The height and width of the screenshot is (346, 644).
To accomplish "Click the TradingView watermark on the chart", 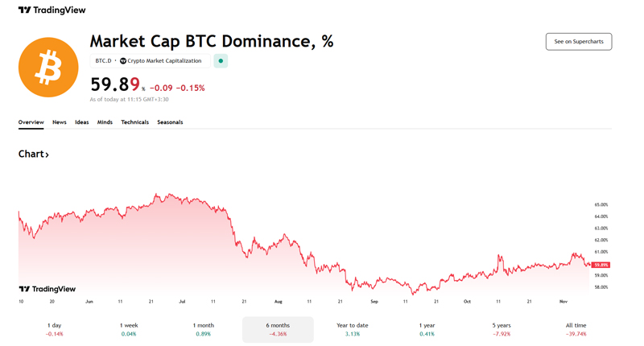I will 47,289.
